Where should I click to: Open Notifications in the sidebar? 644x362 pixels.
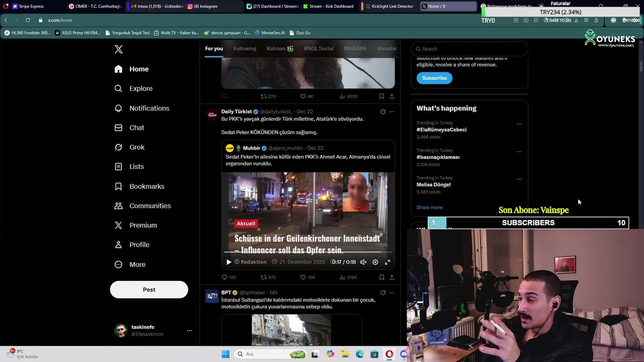tap(142, 108)
